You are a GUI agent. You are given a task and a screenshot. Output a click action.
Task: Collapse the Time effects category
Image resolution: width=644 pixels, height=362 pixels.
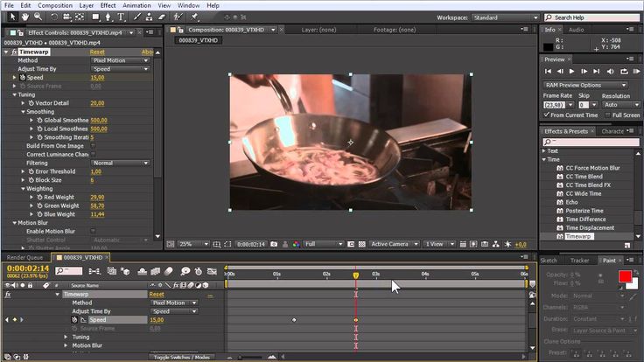[x=544, y=160]
